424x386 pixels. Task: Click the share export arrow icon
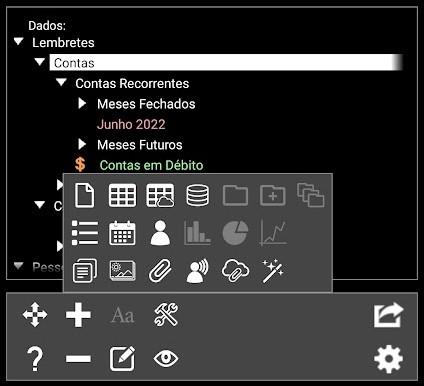click(389, 315)
